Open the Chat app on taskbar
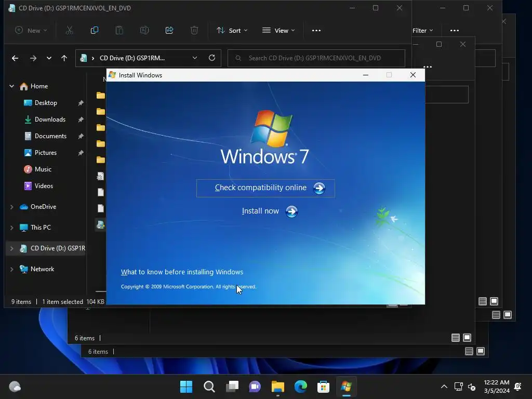The height and width of the screenshot is (399, 532). tap(255, 387)
